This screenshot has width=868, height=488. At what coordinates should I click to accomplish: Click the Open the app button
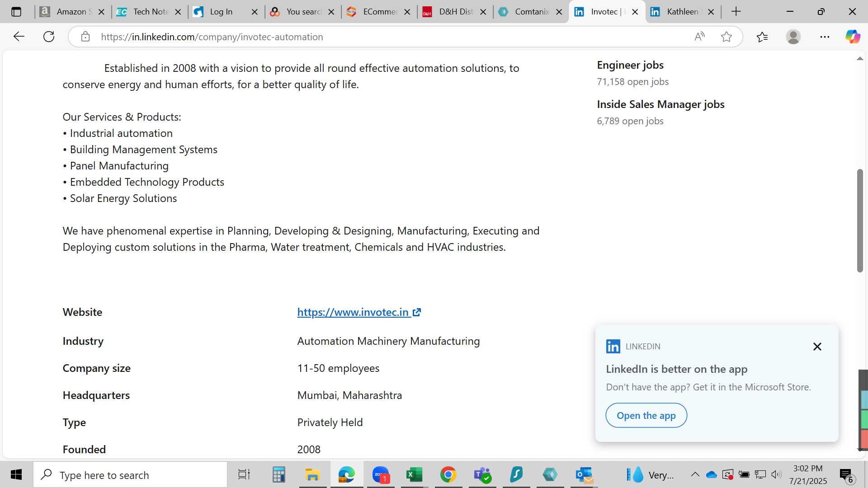pos(646,415)
